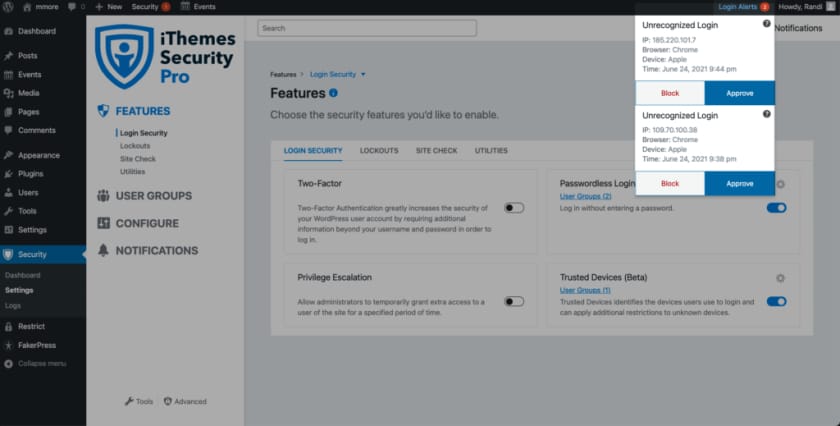The width and height of the screenshot is (840, 426).
Task: Click the Search input field
Action: [x=366, y=28]
